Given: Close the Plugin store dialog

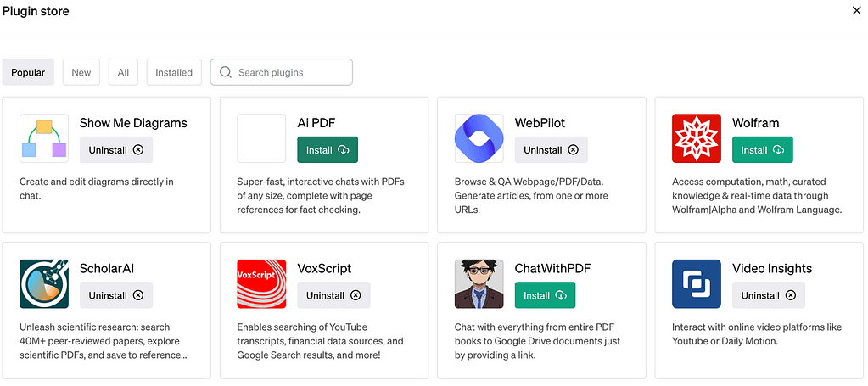Looking at the screenshot, I should (x=856, y=11).
